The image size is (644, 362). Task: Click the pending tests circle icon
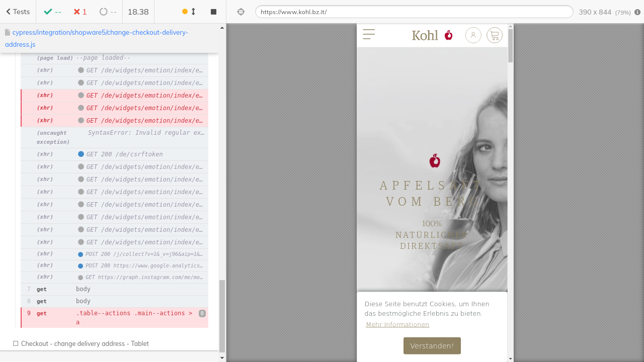(x=104, y=12)
